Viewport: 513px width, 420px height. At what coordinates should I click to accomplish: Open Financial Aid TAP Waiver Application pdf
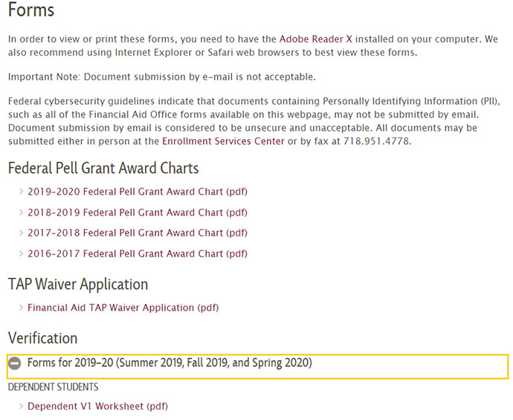(123, 308)
